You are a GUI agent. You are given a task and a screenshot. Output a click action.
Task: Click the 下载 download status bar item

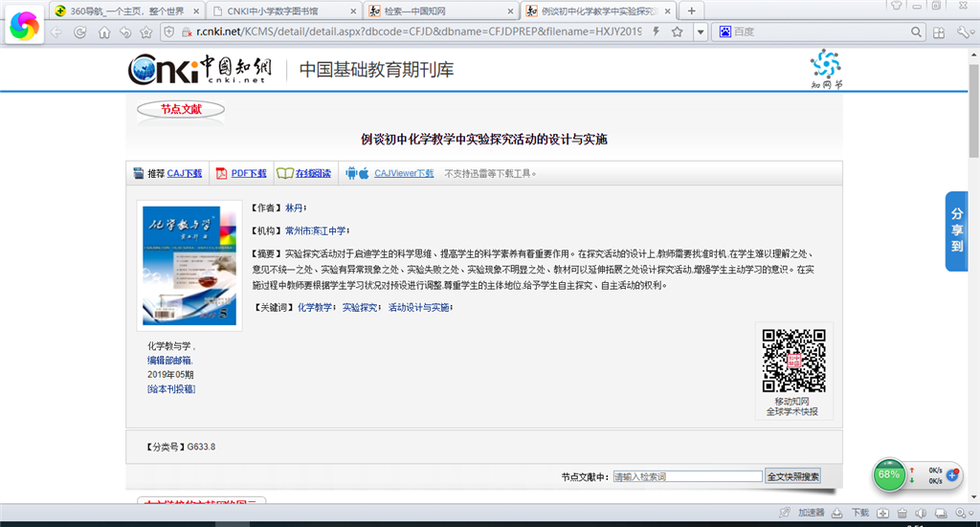(x=860, y=513)
